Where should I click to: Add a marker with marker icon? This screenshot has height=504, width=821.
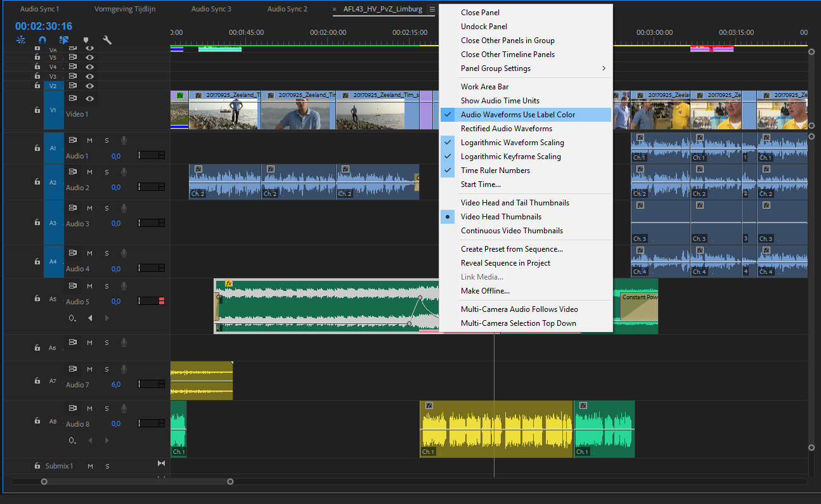coord(86,40)
